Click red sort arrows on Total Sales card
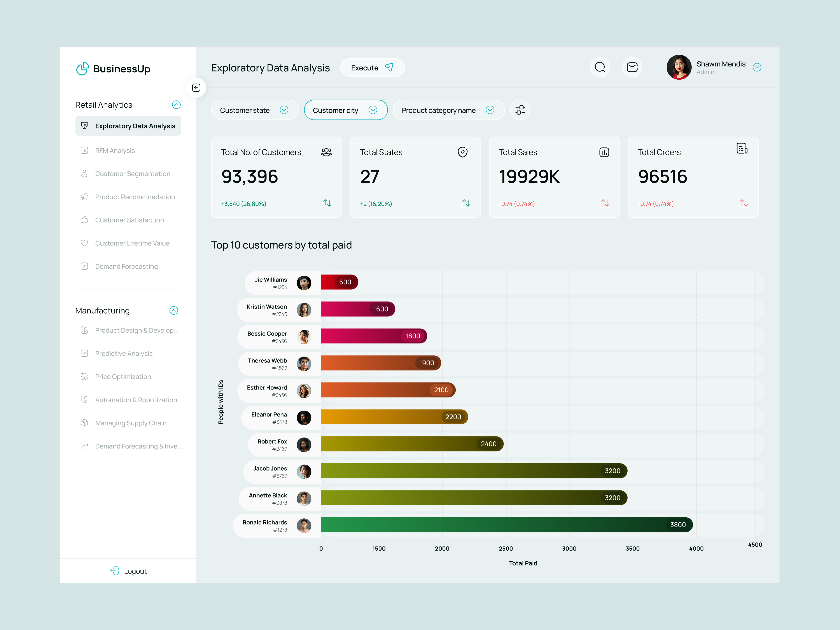 tap(605, 203)
